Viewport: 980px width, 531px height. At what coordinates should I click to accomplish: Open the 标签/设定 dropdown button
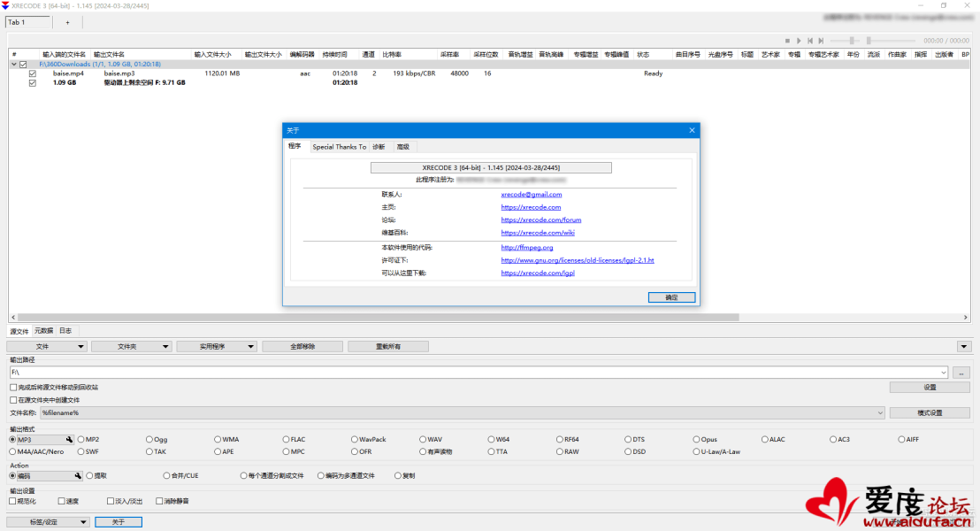(48, 522)
